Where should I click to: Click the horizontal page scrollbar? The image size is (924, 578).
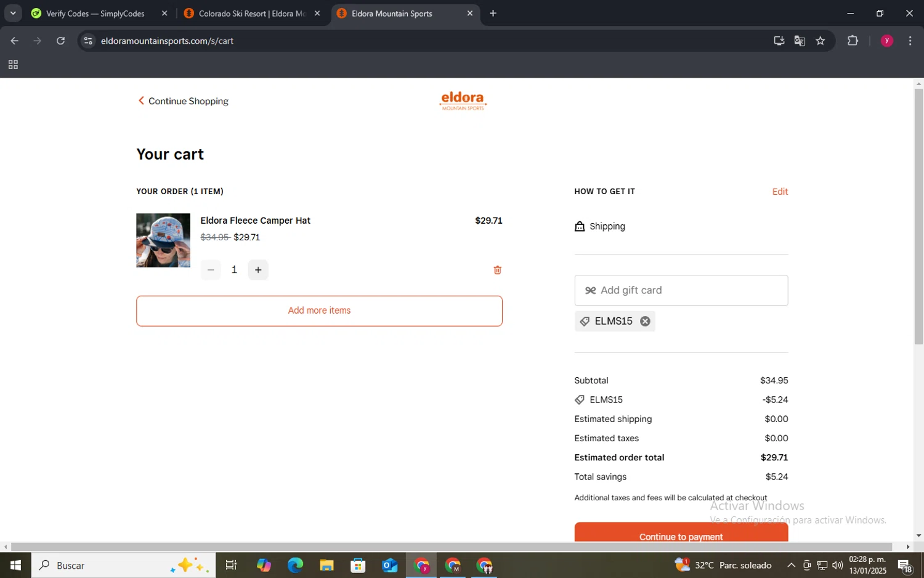(452, 547)
